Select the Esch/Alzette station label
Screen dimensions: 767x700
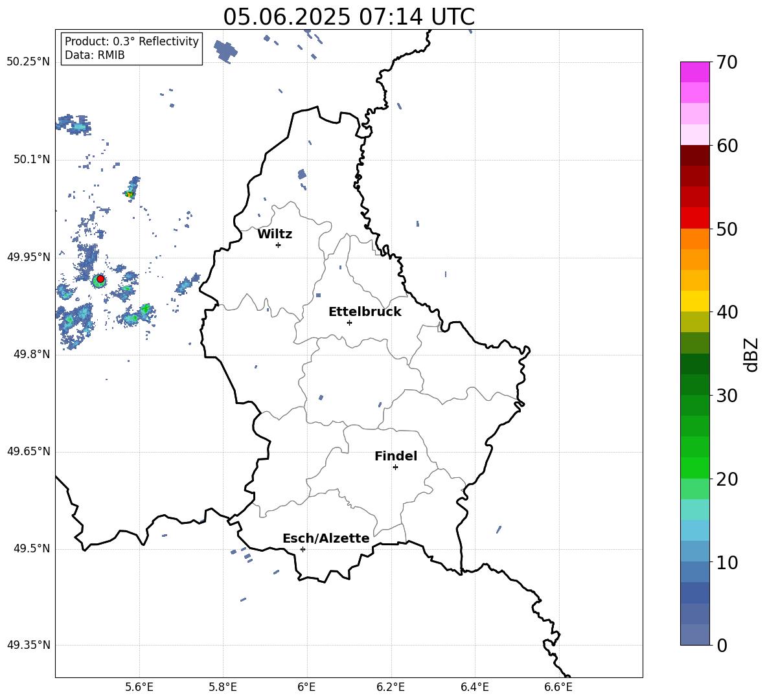pos(326,538)
